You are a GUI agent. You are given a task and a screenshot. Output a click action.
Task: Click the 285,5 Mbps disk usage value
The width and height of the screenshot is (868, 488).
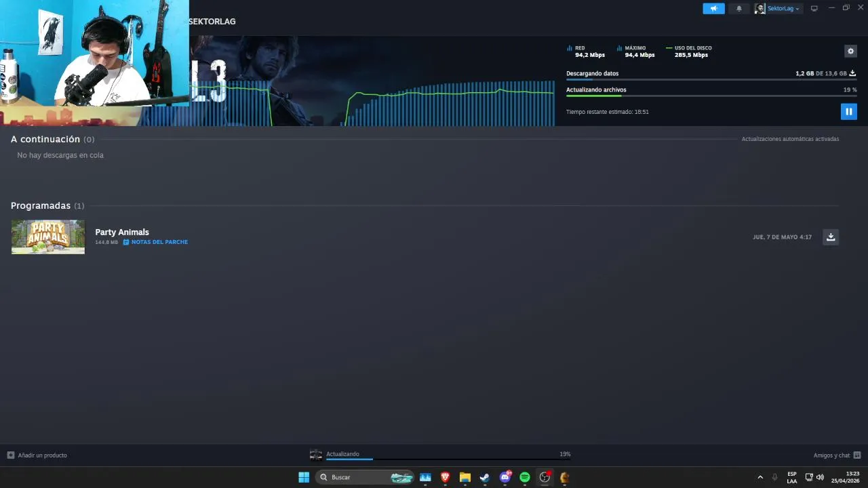coord(691,55)
